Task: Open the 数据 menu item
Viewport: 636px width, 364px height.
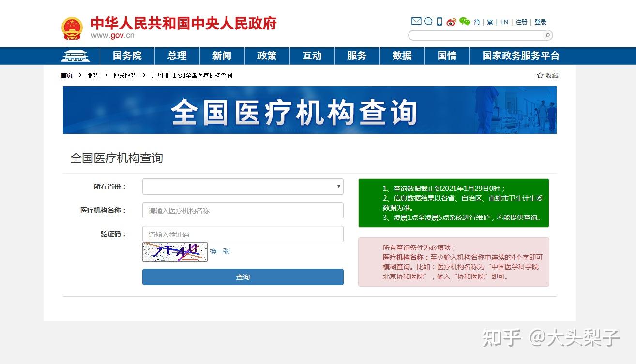Action: 402,56
